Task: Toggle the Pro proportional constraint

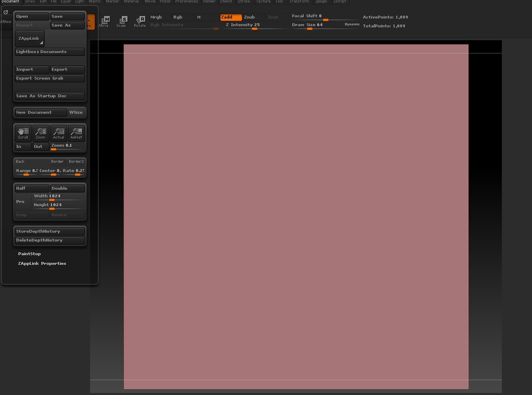Action: (x=23, y=202)
